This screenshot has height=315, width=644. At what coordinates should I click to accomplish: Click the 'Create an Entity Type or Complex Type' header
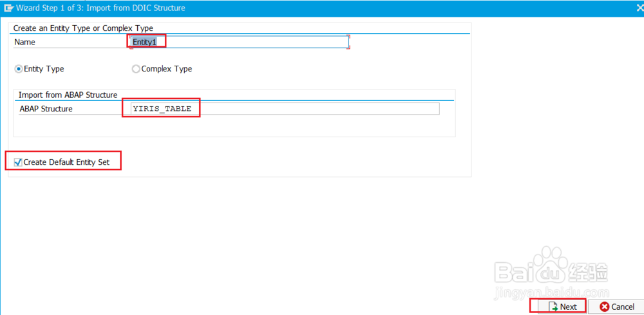83,28
